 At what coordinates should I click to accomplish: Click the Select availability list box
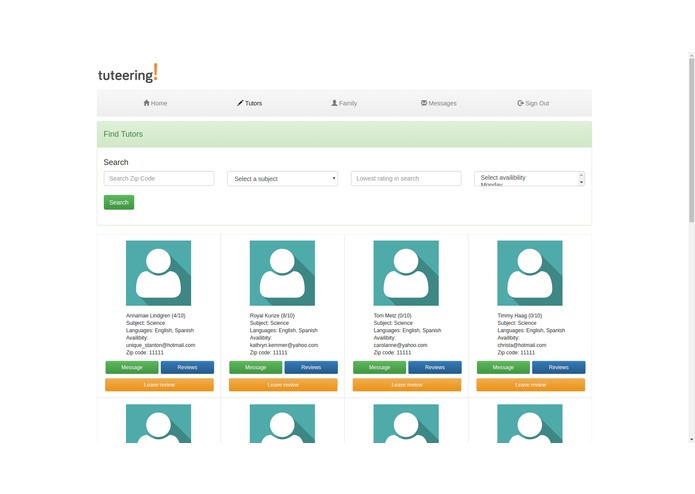point(530,179)
